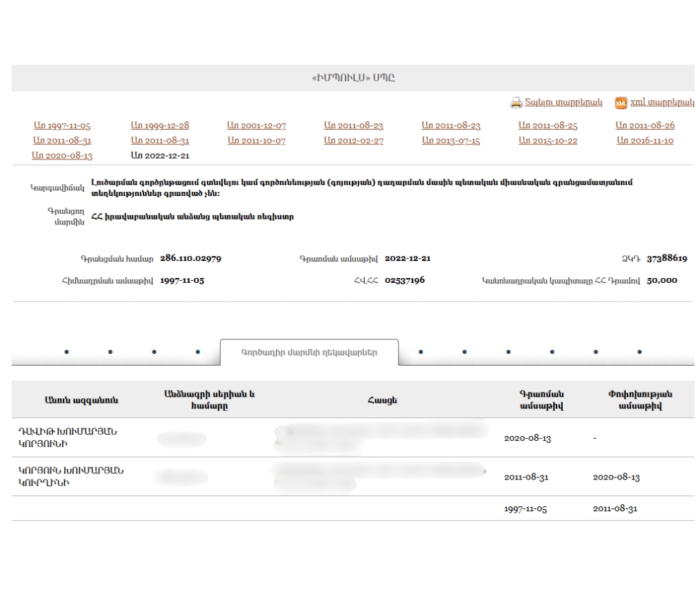Select the 2020-08-13 version link

62,156
